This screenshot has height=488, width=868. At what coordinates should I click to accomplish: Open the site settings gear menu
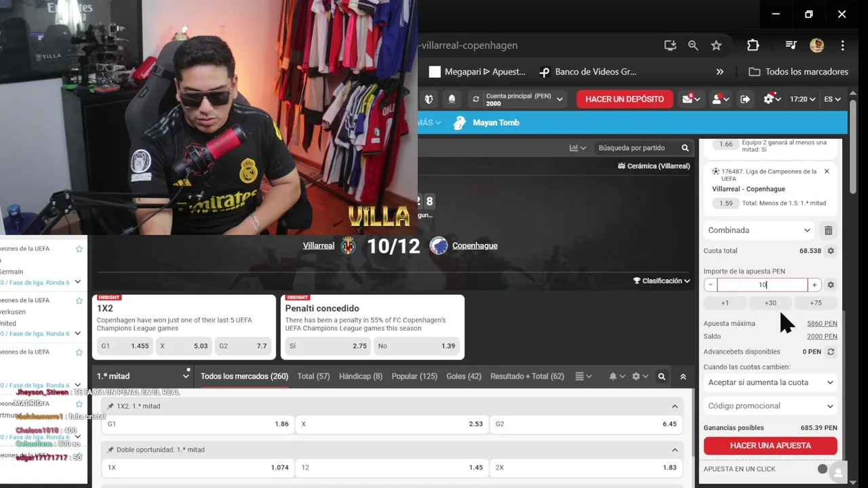(772, 99)
